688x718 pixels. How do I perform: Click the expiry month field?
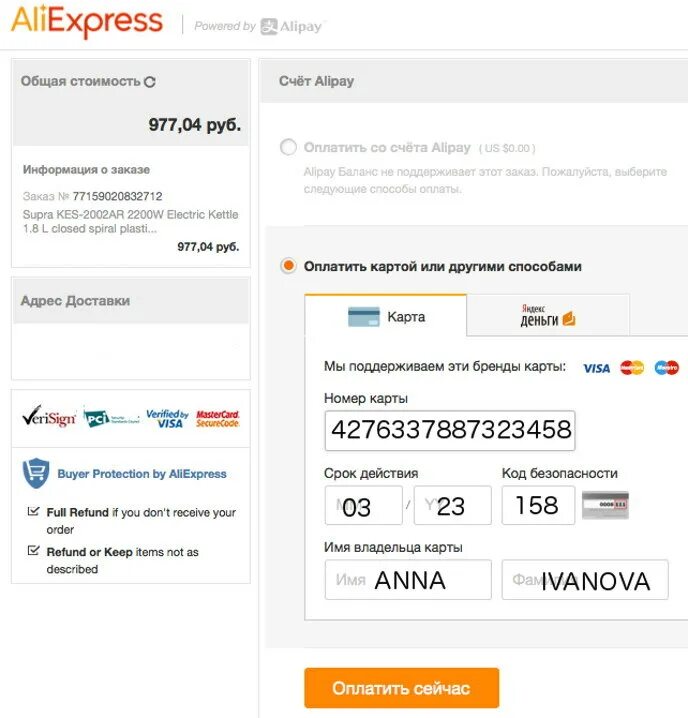363,505
